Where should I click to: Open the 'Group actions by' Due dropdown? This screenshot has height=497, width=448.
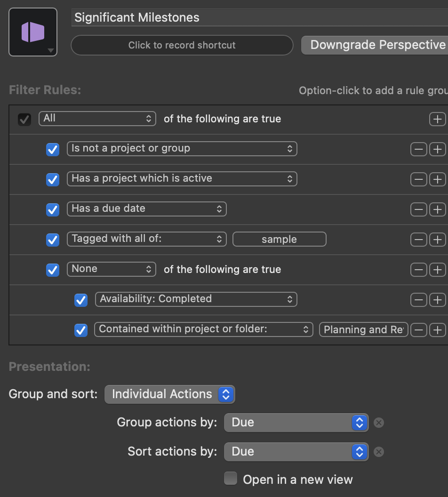click(296, 423)
